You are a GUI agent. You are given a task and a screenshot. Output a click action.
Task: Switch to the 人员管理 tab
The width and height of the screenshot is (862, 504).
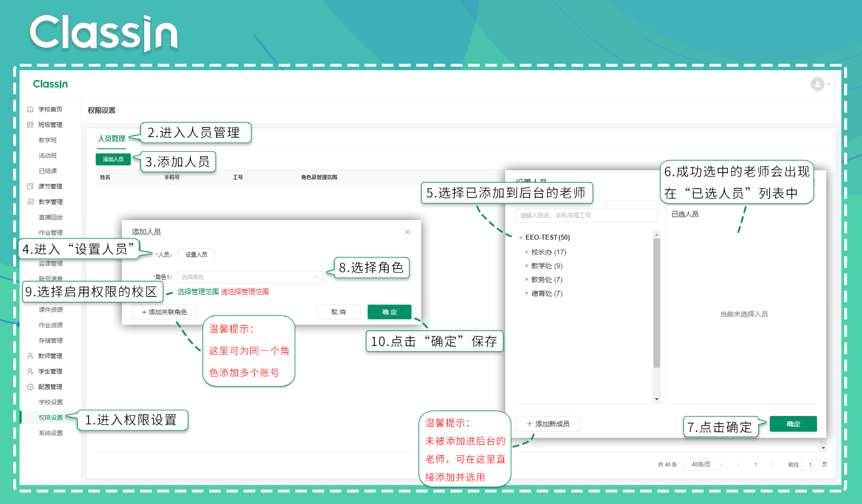pos(111,138)
